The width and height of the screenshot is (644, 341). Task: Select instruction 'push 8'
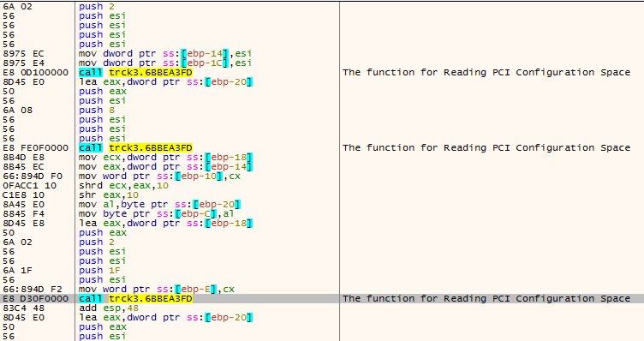(x=97, y=111)
